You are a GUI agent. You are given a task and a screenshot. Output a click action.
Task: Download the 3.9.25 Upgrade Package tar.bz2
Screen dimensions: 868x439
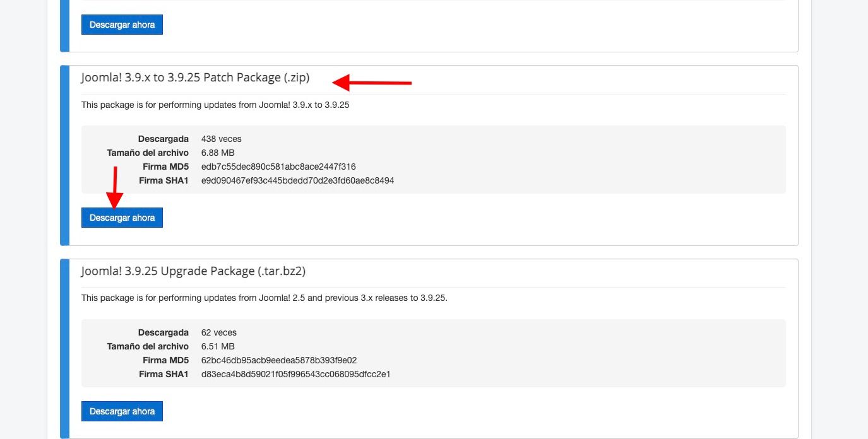122,411
